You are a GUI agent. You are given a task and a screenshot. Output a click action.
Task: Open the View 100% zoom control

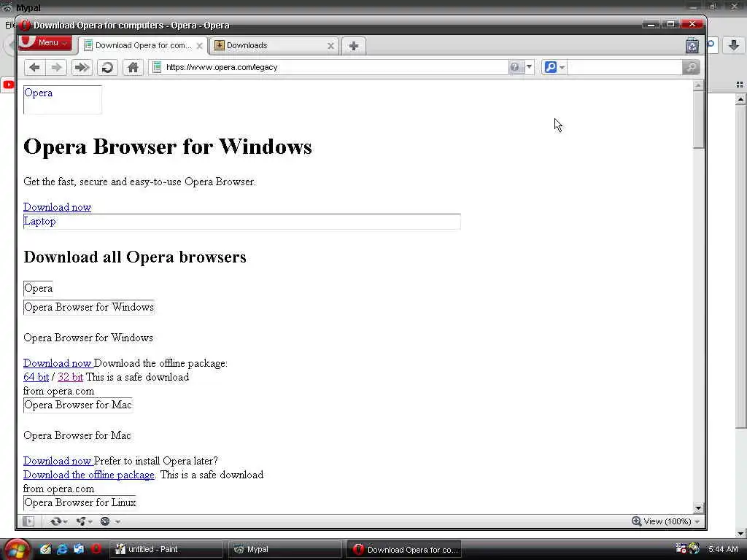click(x=661, y=521)
